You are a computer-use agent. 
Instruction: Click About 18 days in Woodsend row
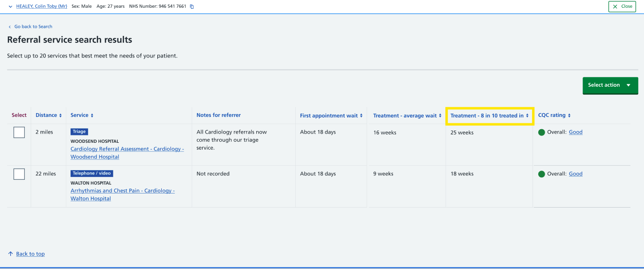pyautogui.click(x=318, y=132)
